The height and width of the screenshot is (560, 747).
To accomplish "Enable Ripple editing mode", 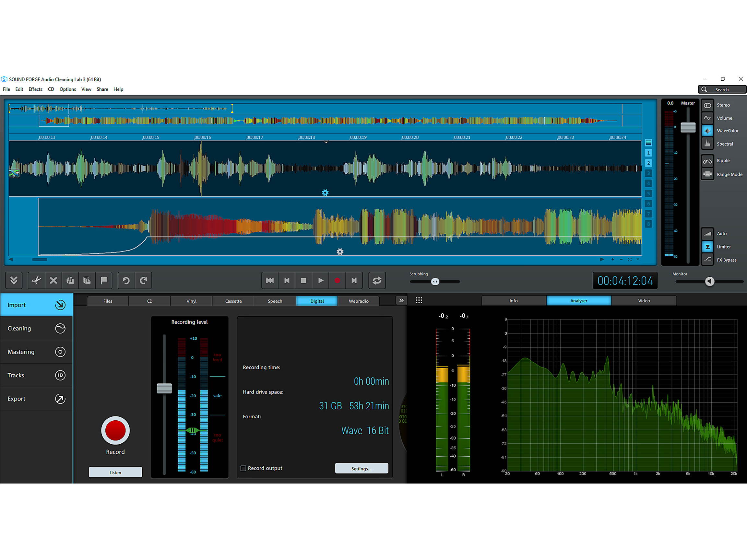I will tap(708, 161).
